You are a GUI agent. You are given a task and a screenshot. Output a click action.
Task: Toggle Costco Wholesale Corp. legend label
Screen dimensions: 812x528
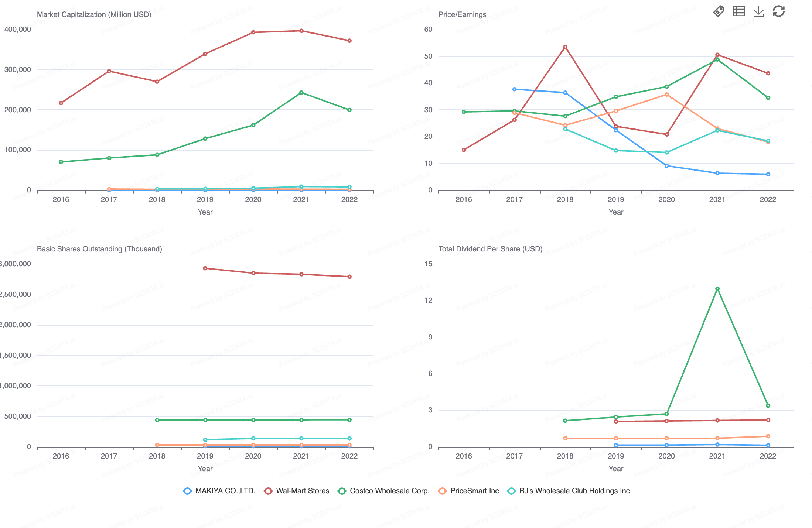(x=389, y=491)
